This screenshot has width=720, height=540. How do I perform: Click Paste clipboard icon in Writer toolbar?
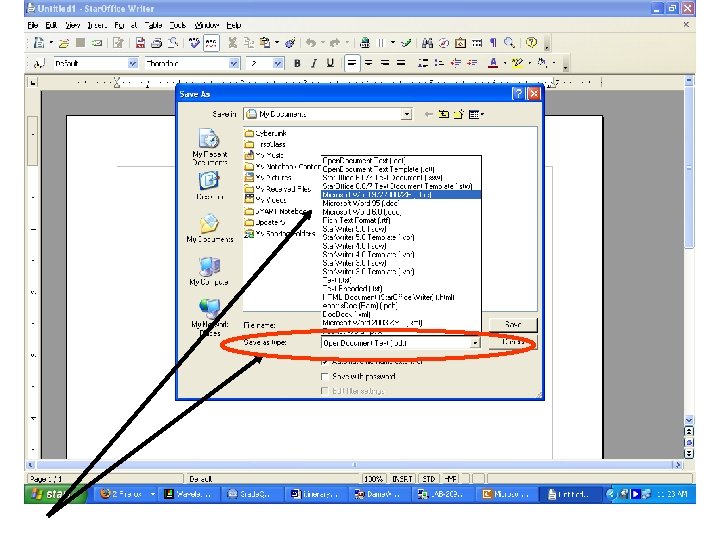pos(265,43)
